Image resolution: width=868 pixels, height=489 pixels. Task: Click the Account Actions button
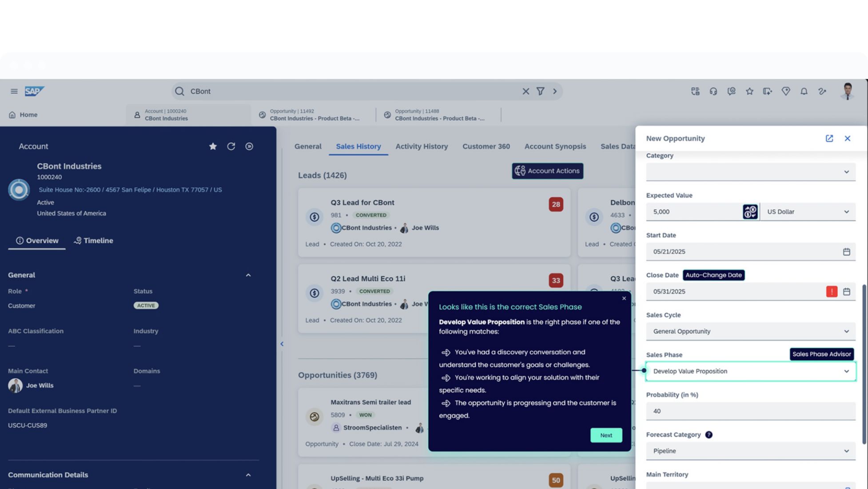547,171
